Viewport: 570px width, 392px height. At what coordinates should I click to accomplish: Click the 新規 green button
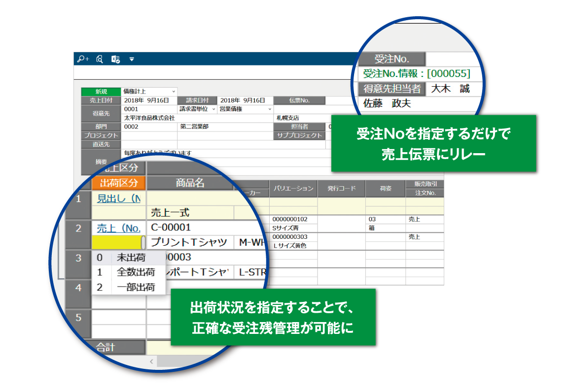click(101, 92)
